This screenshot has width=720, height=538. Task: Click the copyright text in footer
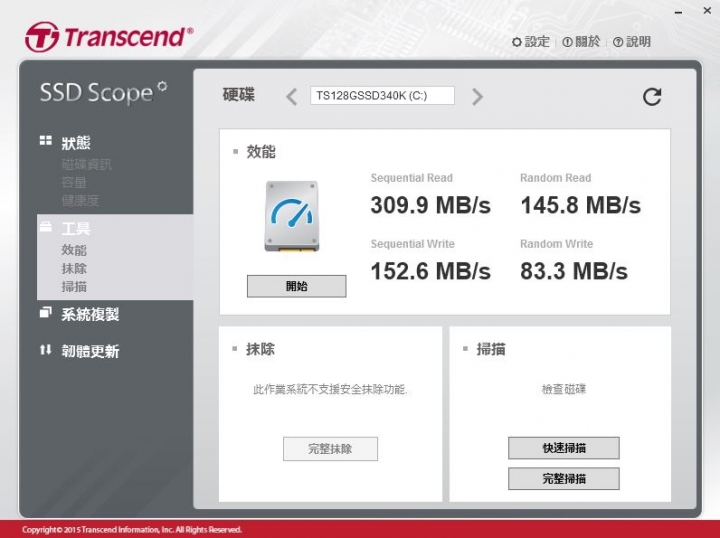point(132,530)
